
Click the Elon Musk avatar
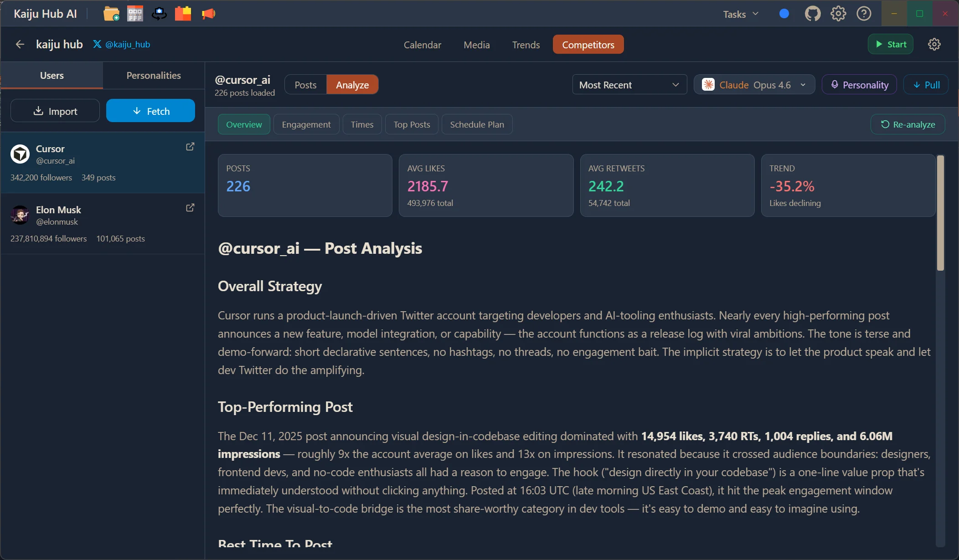(x=20, y=215)
